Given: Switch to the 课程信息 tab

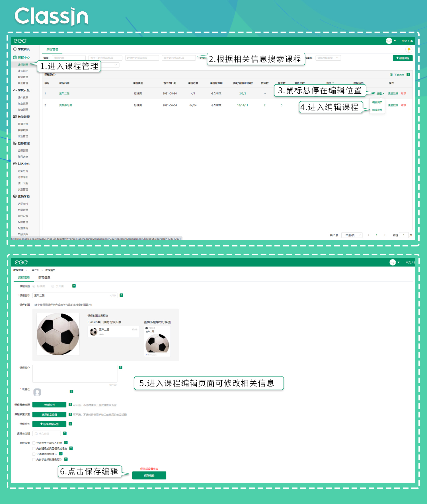Looking at the screenshot, I should 24,277.
